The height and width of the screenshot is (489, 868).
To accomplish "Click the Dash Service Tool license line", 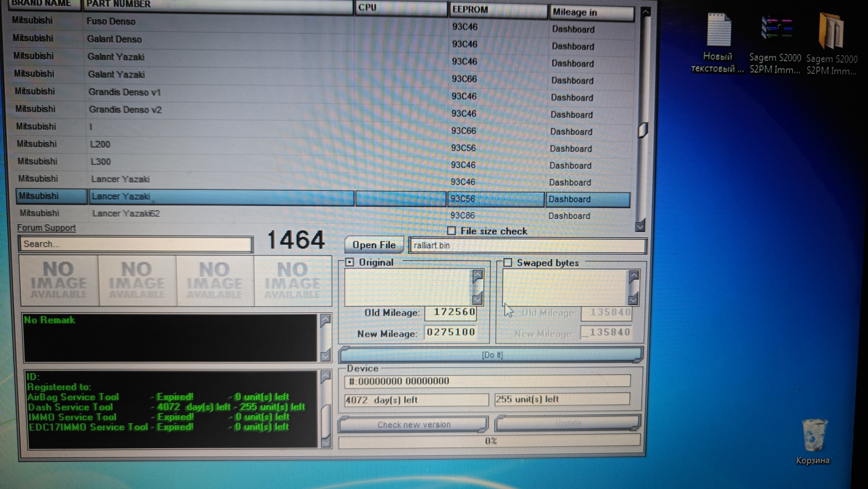I will pyautogui.click(x=166, y=407).
